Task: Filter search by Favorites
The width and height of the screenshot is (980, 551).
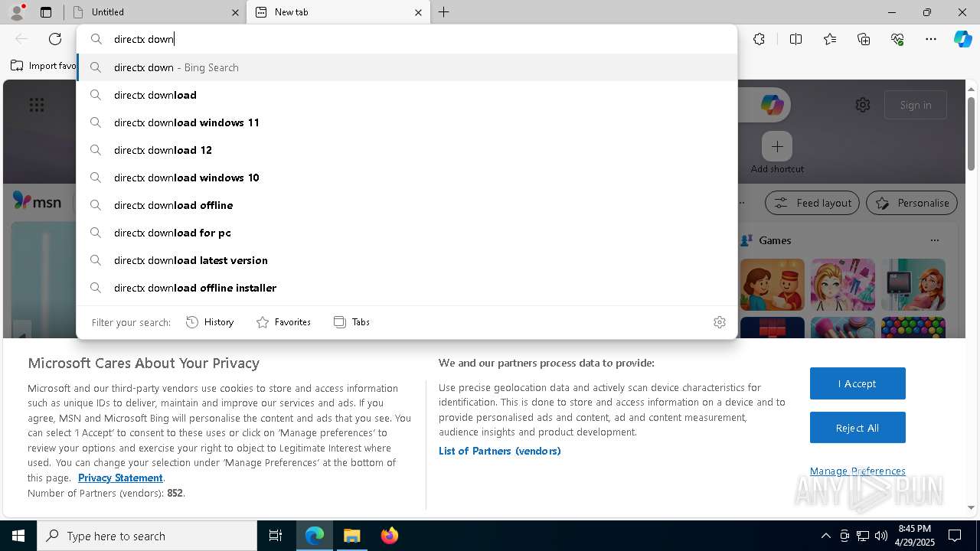Action: tap(283, 322)
